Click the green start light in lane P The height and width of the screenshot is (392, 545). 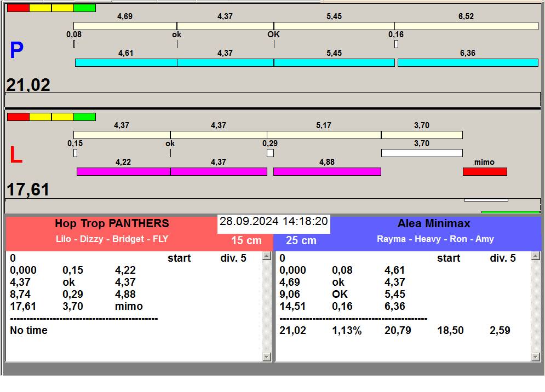pos(84,8)
